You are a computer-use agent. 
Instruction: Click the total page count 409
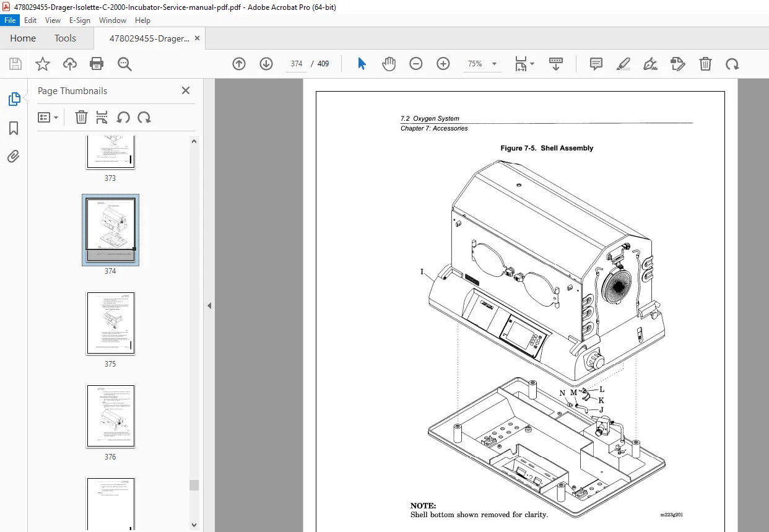(323, 64)
